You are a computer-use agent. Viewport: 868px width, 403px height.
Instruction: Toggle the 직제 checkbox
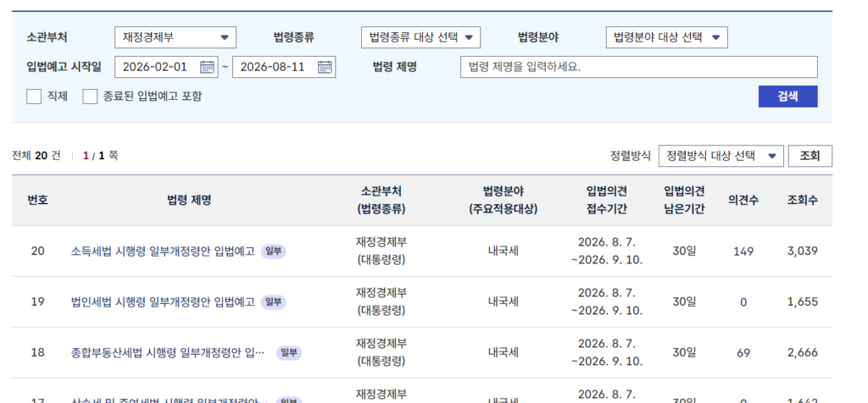point(34,97)
